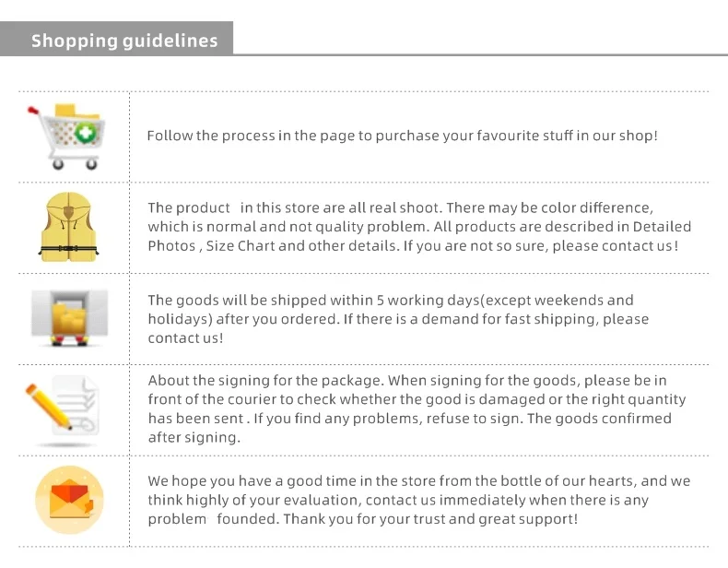
Task: Click the checklist paper behind the pencil
Action: [76, 406]
